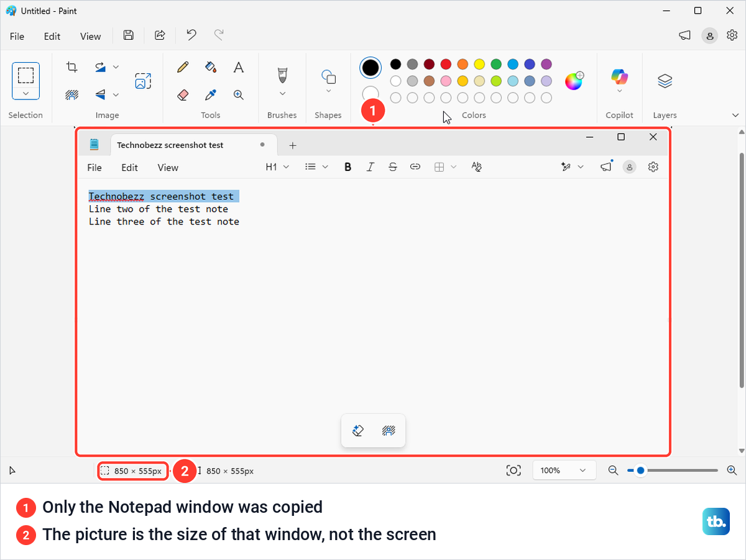Image resolution: width=746 pixels, height=560 pixels.
Task: Select the rectangular Selection tool
Action: [x=25, y=75]
